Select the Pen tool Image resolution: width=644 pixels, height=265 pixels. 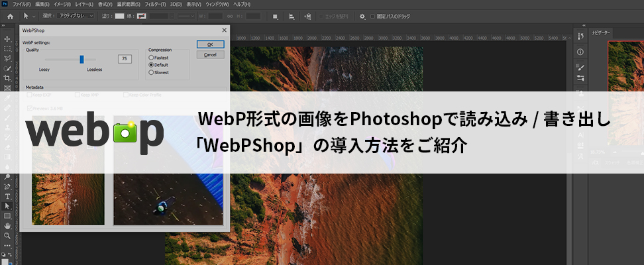pos(7,187)
